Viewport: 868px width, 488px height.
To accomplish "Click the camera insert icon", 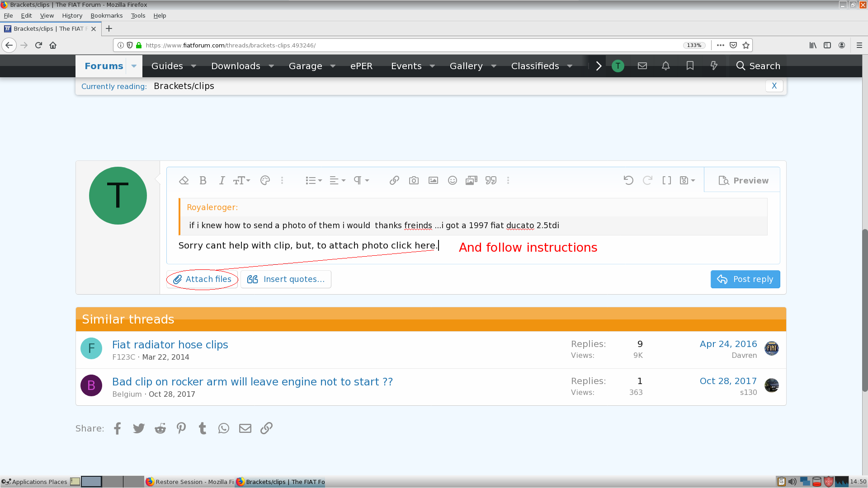I will click(x=414, y=180).
